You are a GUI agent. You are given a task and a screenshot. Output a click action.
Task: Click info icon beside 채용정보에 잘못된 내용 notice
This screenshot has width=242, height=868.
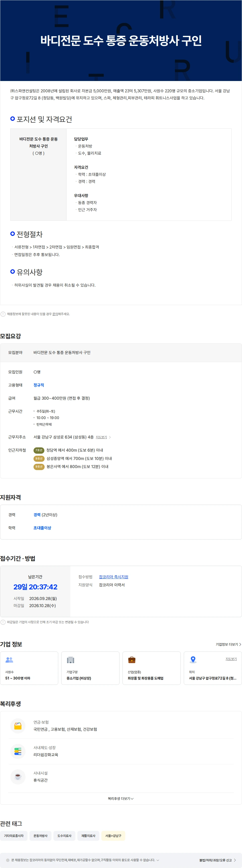[3, 314]
